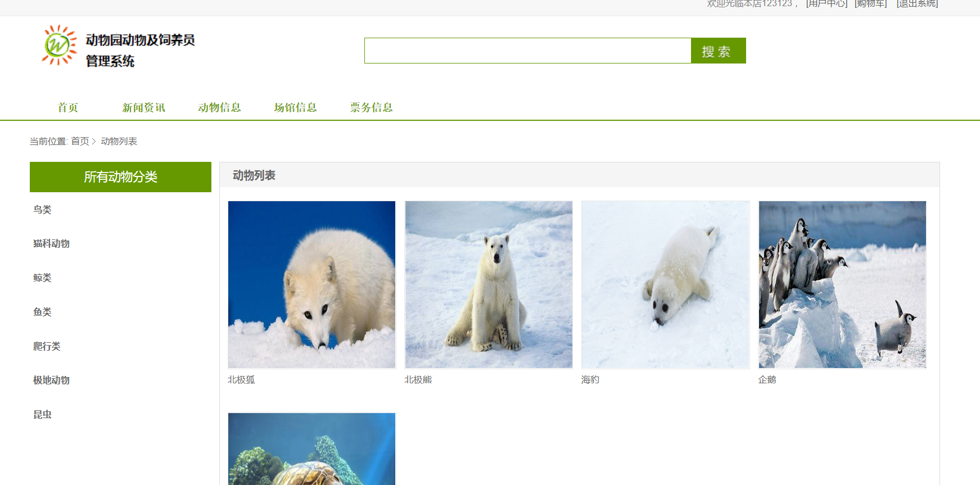Open the arctic fox photo thumbnail
Screen dimensions: 980x485
tap(312, 284)
